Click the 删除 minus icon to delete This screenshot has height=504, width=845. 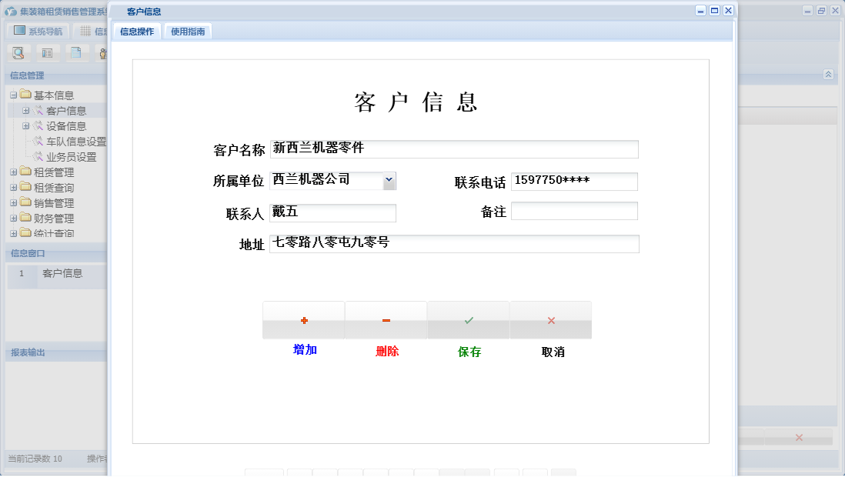(x=386, y=319)
